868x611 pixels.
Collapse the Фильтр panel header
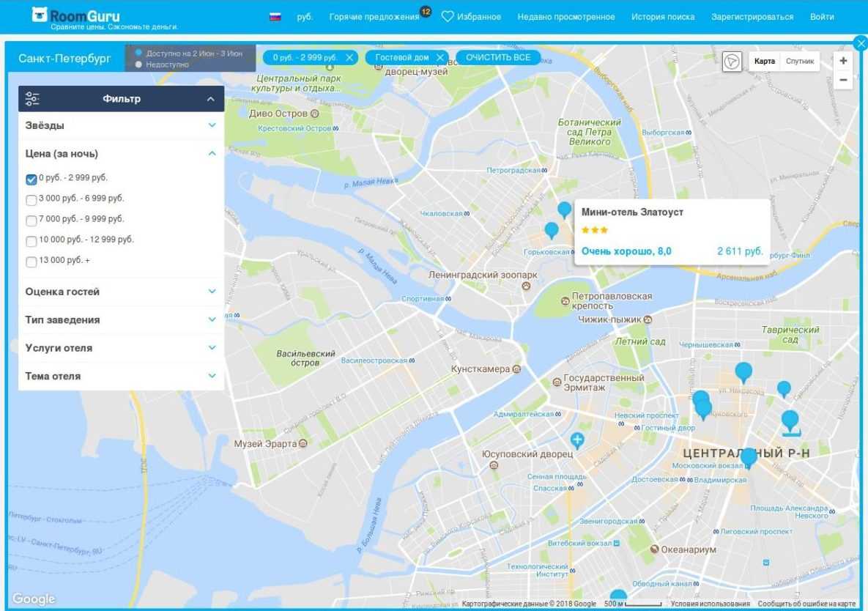pyautogui.click(x=211, y=99)
